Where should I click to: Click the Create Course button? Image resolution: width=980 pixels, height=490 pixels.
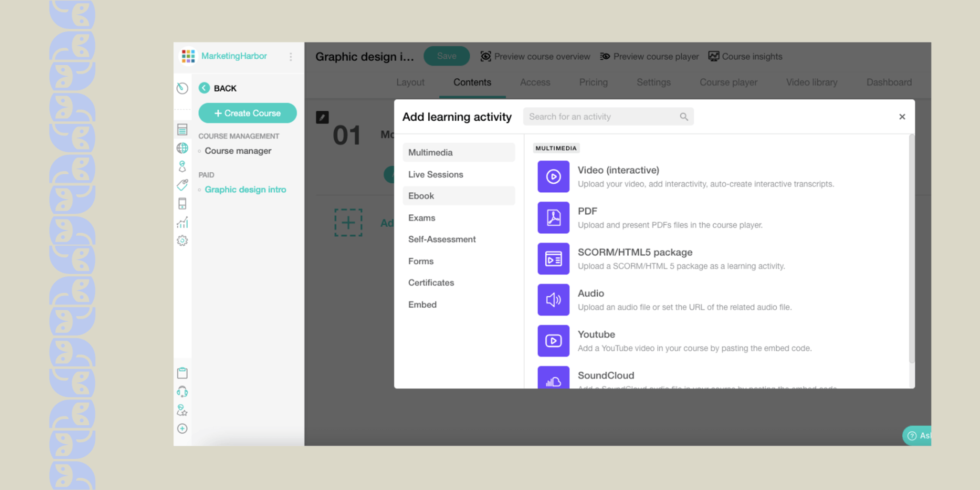point(247,113)
